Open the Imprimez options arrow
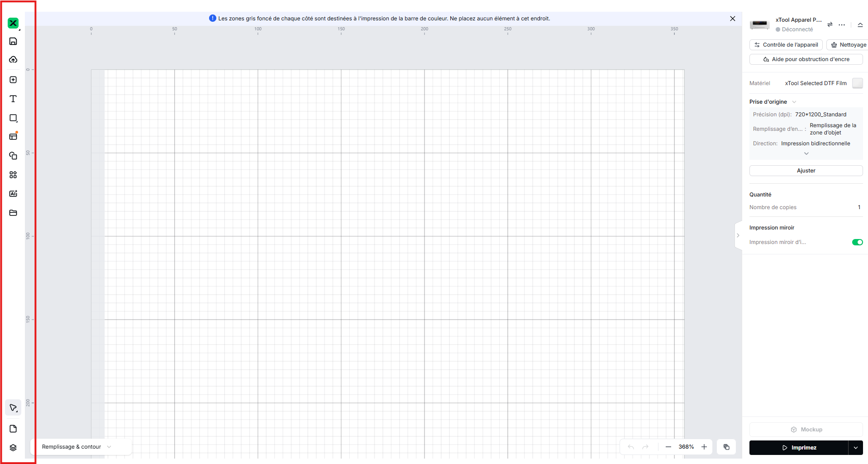The width and height of the screenshot is (868, 464). pyautogui.click(x=855, y=448)
